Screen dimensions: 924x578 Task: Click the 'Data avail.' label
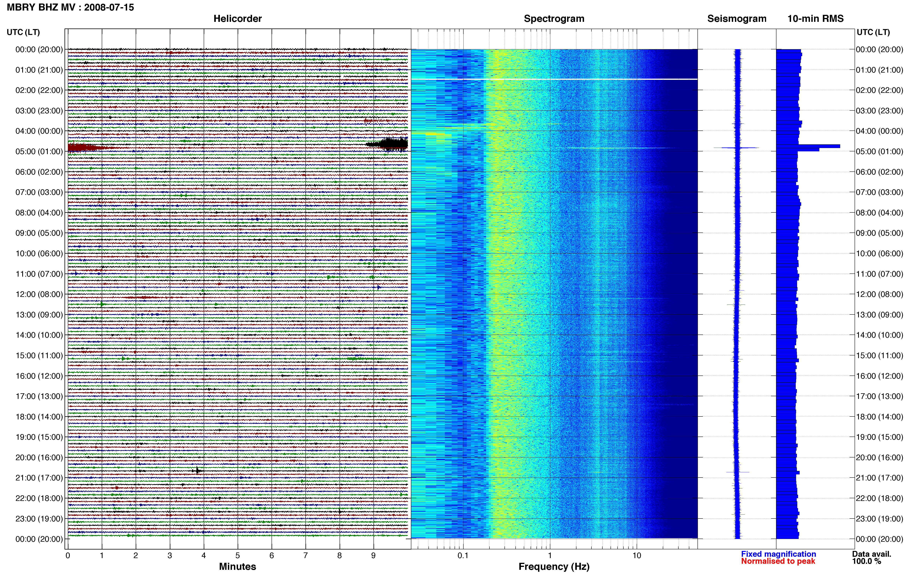(872, 554)
